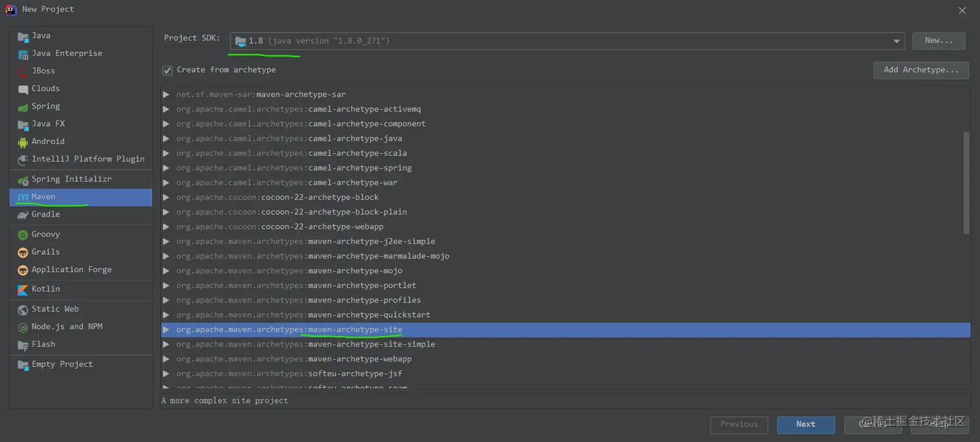Expand the maven-archetype-quickstart node
980x442 pixels.
click(167, 315)
